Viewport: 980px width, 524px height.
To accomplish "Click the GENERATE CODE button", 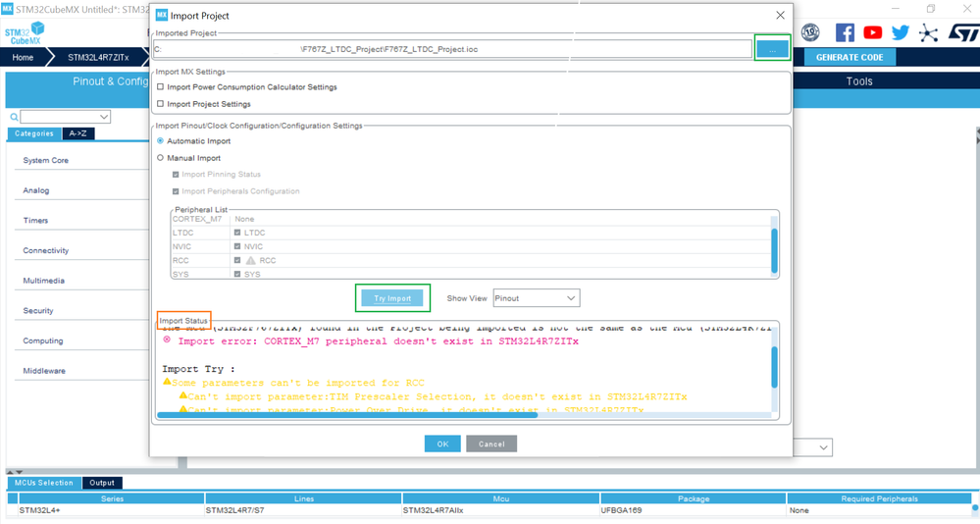I will [850, 57].
